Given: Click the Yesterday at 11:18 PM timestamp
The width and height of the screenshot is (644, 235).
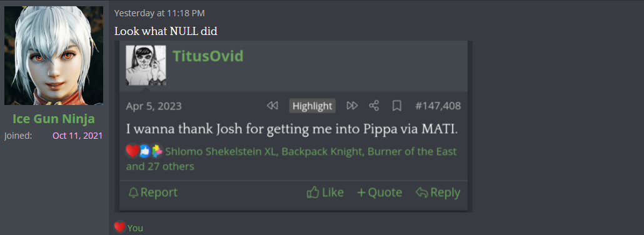Looking at the screenshot, I should point(159,13).
